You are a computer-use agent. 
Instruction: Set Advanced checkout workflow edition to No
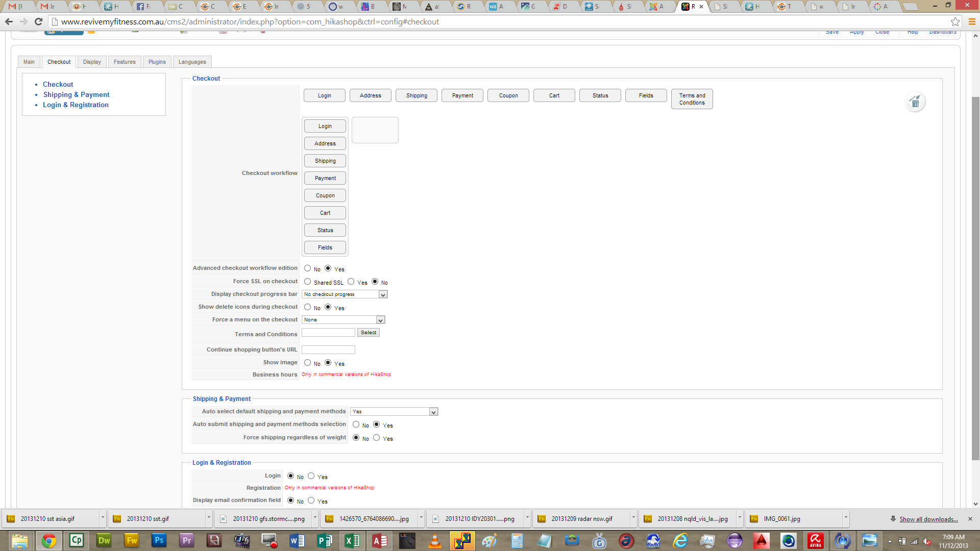[307, 268]
